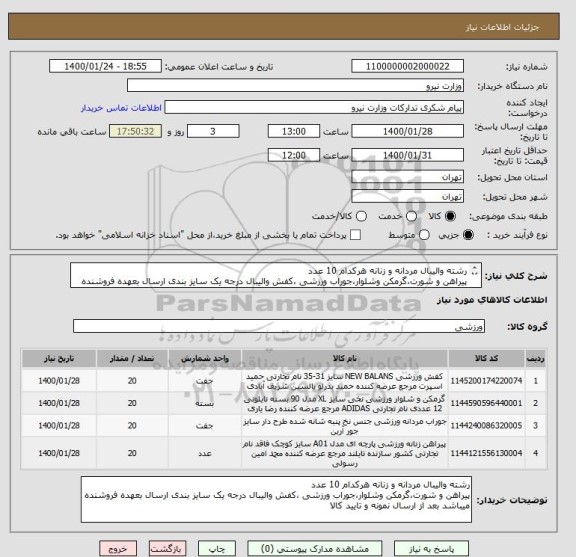Screen dimensions: 576x557
Task: Click product code 1144121556130004
Action: [486, 453]
